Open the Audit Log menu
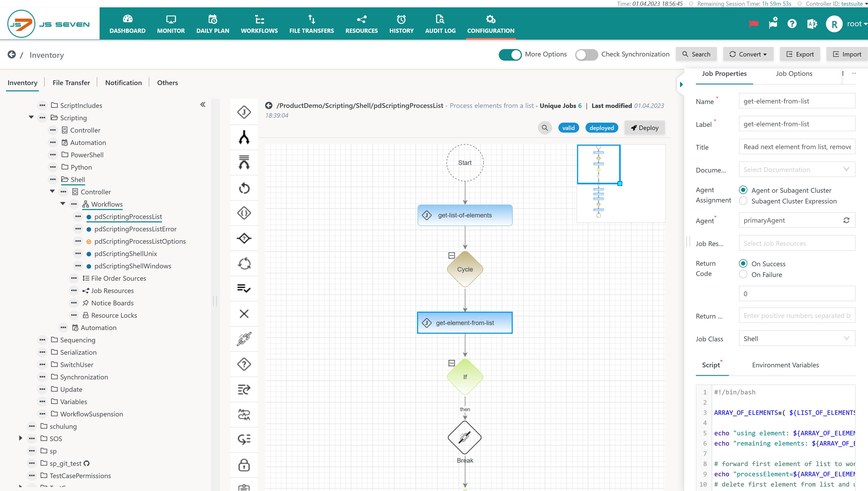The image size is (868, 491). pos(440,24)
